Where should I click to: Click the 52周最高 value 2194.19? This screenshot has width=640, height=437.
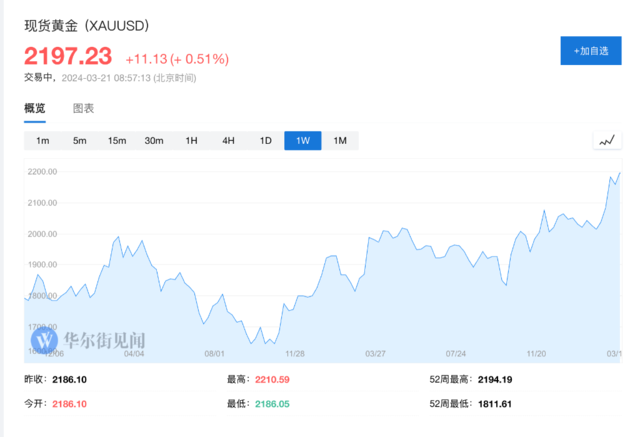[495, 380]
